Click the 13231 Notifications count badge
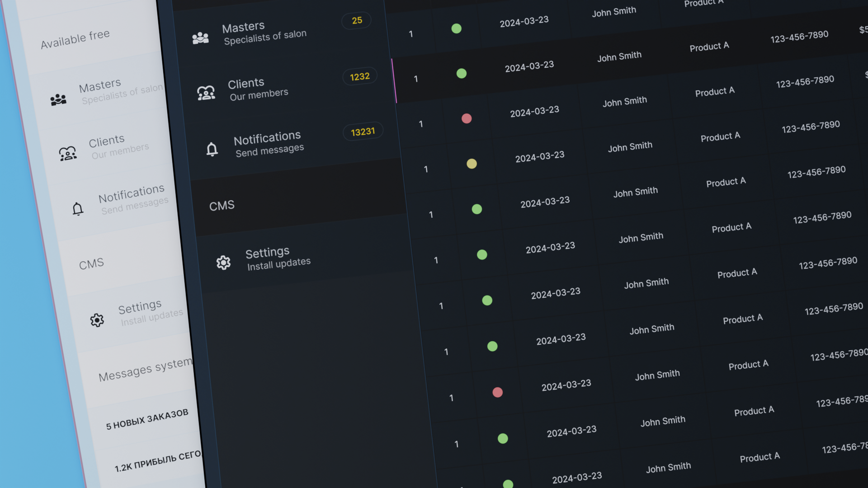 click(x=363, y=132)
